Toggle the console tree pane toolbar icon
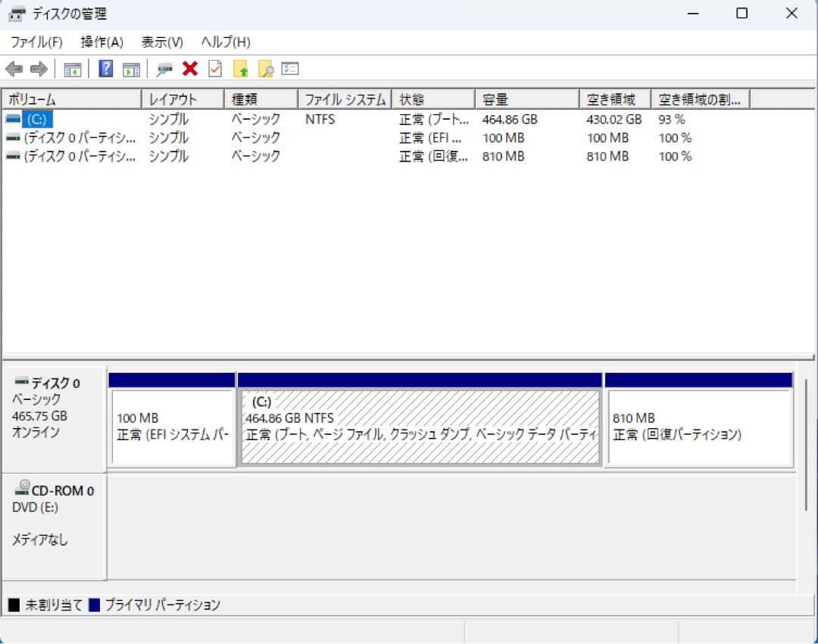Viewport: 818px width, 644px height. pos(73,69)
